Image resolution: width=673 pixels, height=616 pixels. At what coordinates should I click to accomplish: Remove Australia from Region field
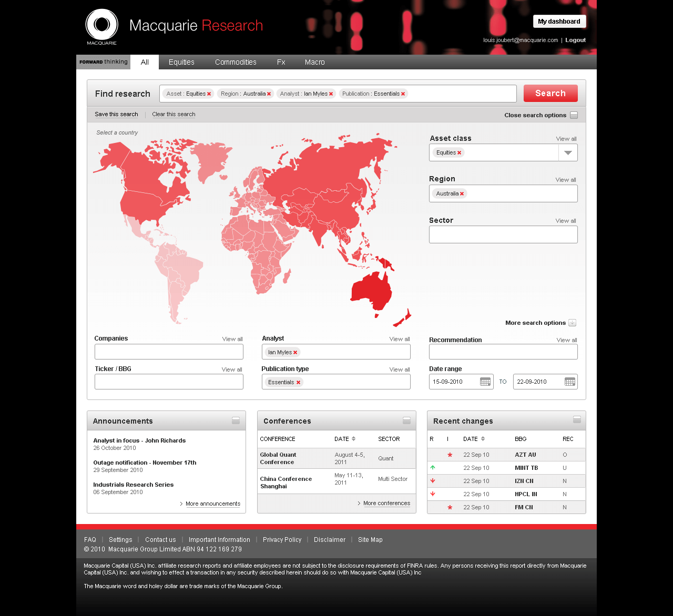point(462,194)
